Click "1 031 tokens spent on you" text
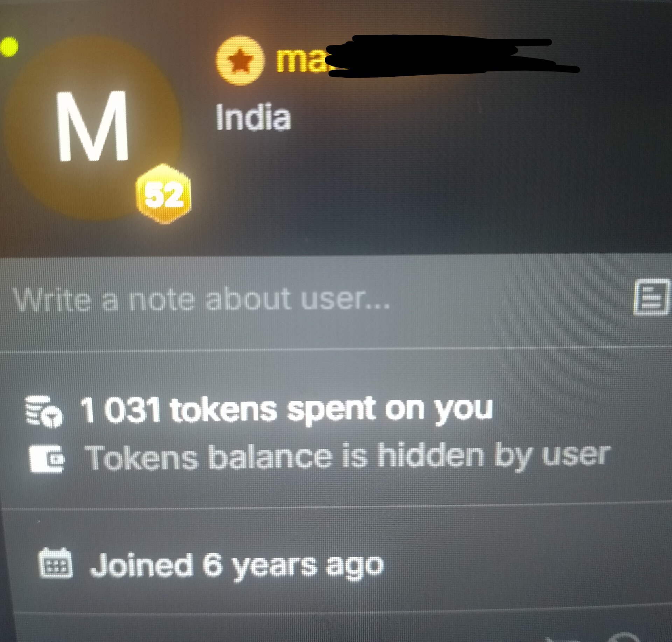This screenshot has width=672, height=642. [287, 410]
